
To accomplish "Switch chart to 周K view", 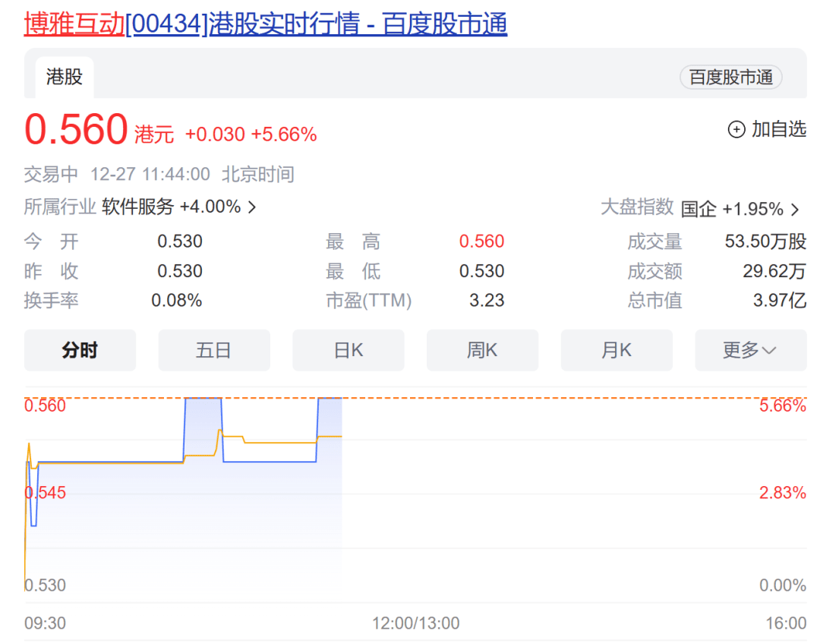I will [482, 350].
